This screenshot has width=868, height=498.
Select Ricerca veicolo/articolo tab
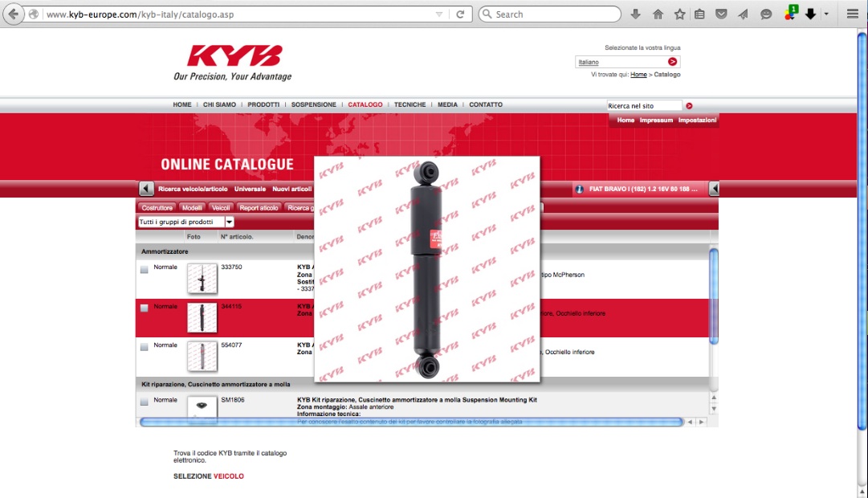click(x=193, y=189)
